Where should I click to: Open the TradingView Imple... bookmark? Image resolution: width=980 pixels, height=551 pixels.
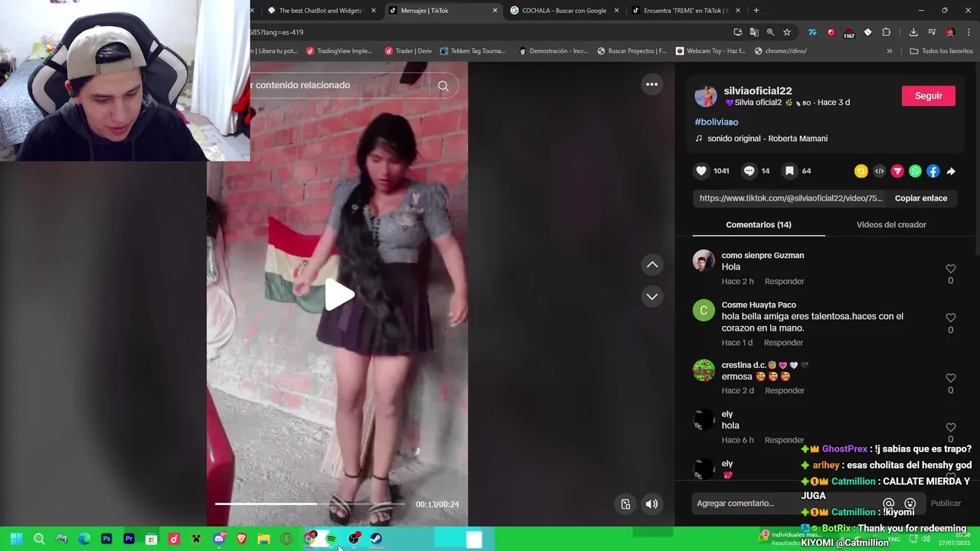pyautogui.click(x=338, y=51)
